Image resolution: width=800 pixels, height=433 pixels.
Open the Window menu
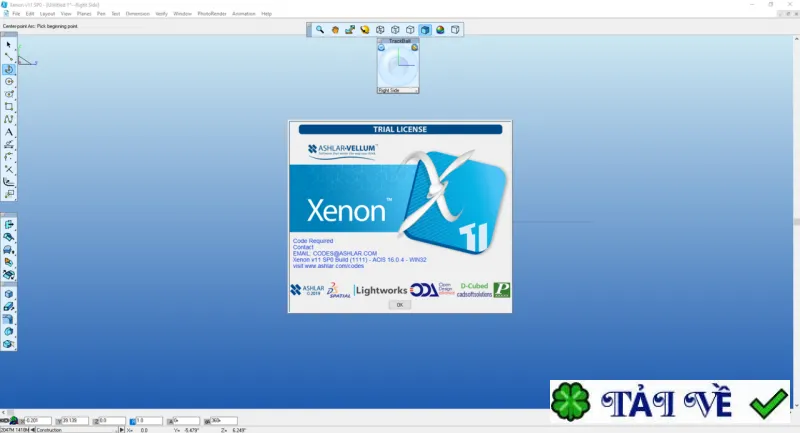coord(183,14)
